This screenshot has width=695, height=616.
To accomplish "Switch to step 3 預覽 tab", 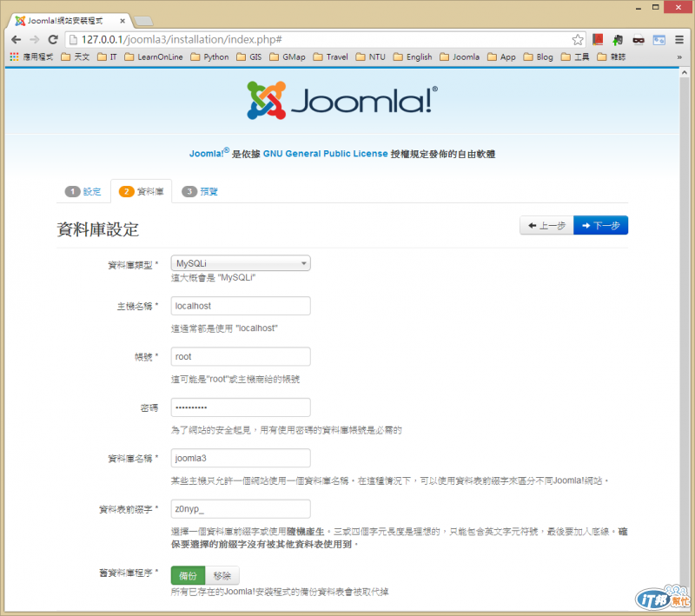I will (x=200, y=191).
